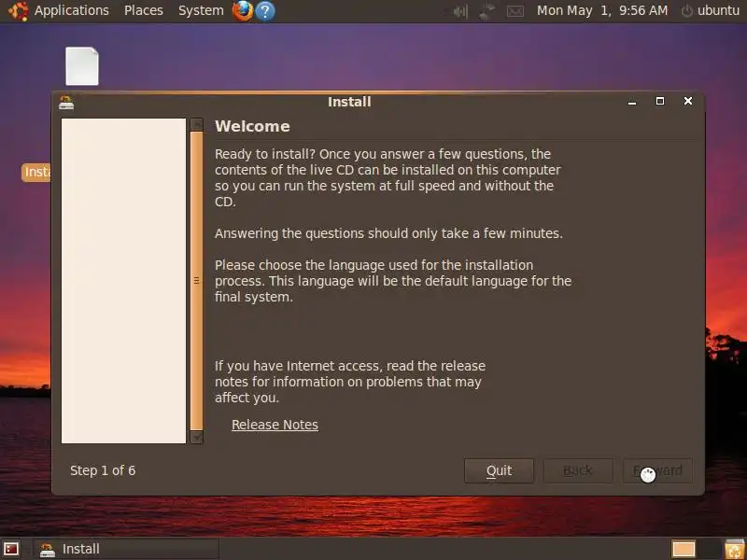Click the mail envelope indicator icon
The height and width of the screenshot is (560, 747).
[x=515, y=11]
